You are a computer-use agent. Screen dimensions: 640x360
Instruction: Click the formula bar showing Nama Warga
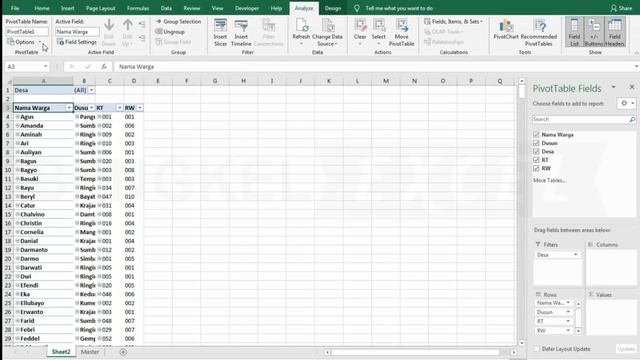pyautogui.click(x=373, y=67)
